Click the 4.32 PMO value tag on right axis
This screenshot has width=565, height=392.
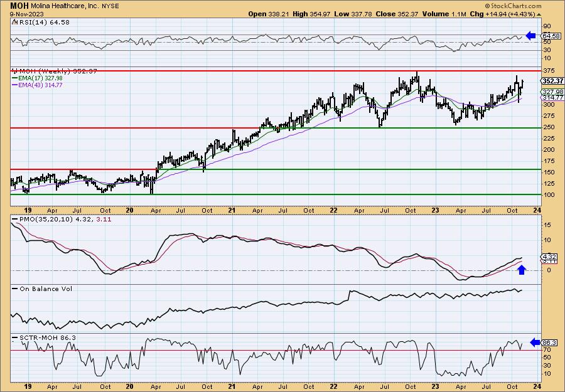tap(550, 257)
